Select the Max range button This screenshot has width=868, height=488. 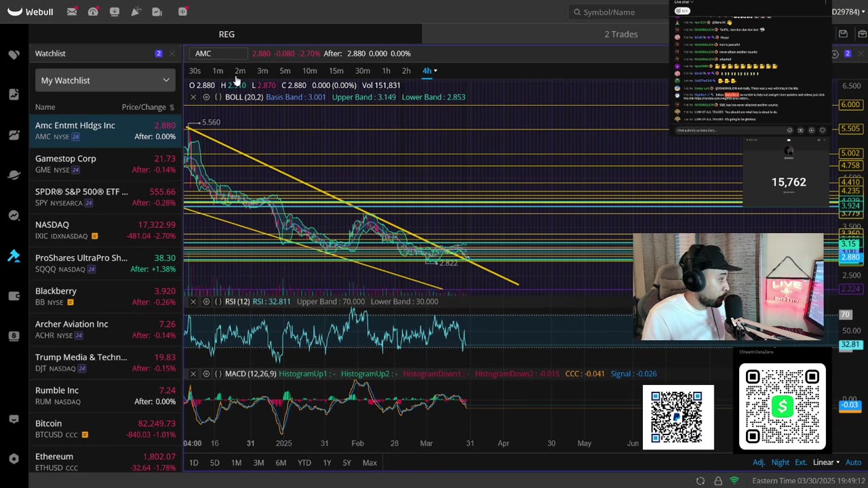(370, 462)
